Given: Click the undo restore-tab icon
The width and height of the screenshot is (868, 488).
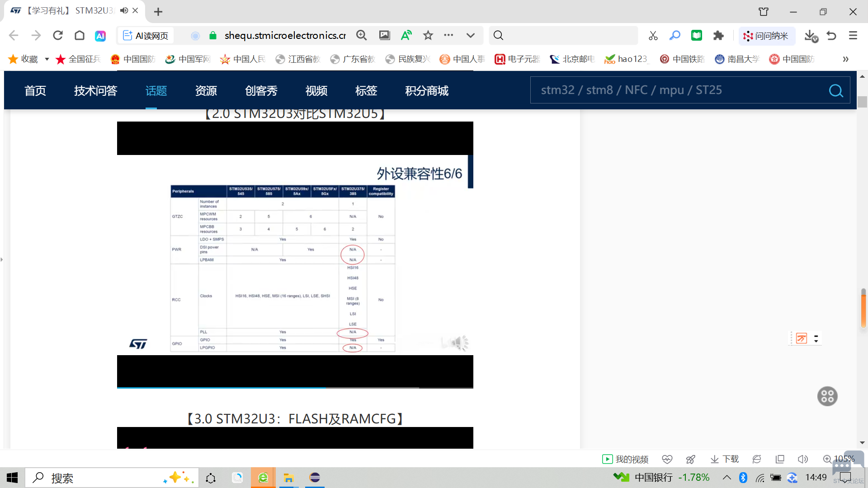Looking at the screenshot, I should pyautogui.click(x=831, y=35).
